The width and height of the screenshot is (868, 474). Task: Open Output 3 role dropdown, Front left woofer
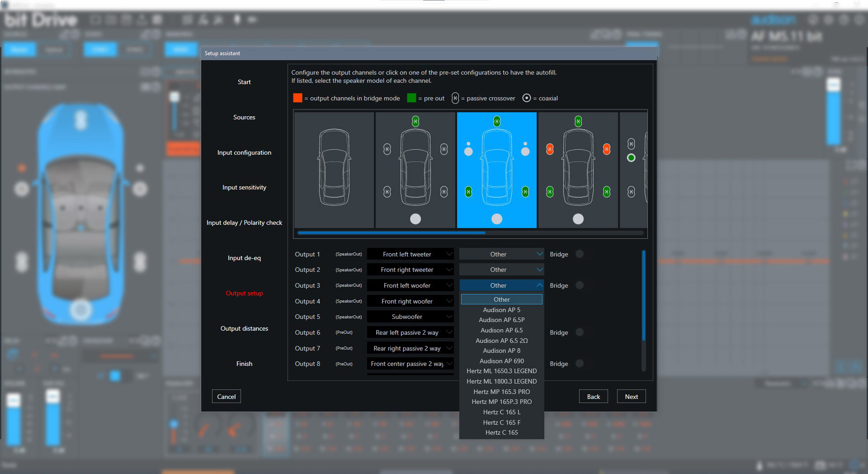coord(410,285)
